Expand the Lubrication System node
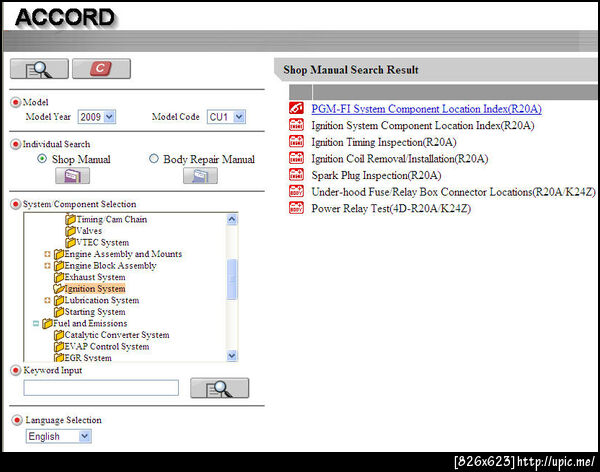This screenshot has width=600, height=472. click(47, 301)
